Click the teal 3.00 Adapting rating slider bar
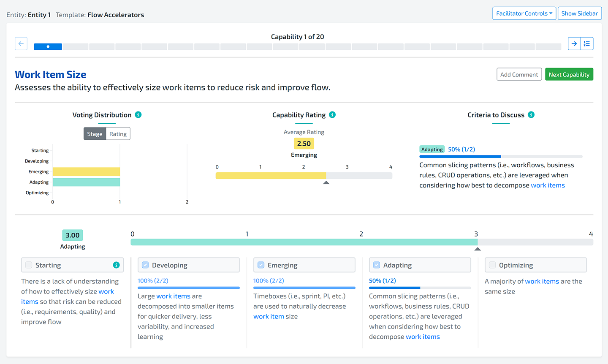Image resolution: width=608 pixels, height=364 pixels. [x=304, y=242]
